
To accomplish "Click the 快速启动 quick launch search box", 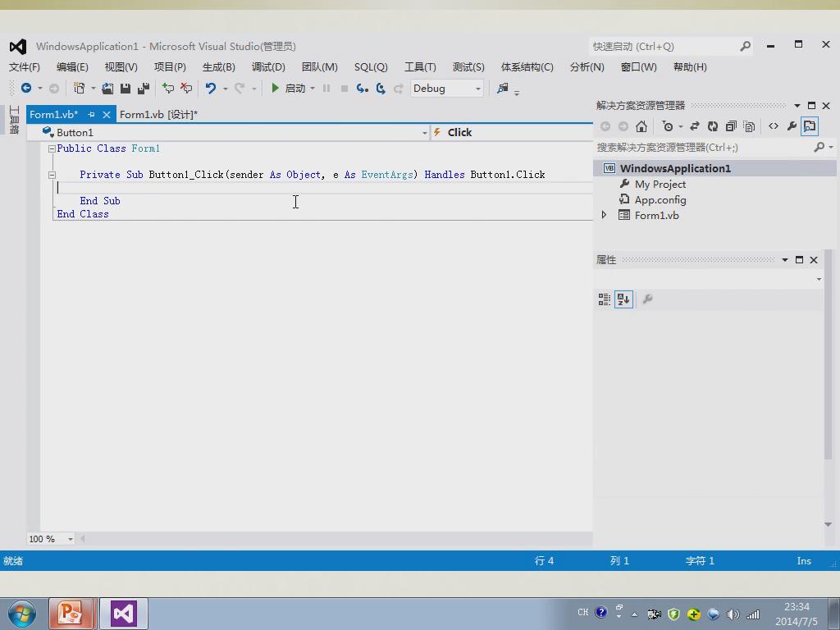I will point(671,47).
